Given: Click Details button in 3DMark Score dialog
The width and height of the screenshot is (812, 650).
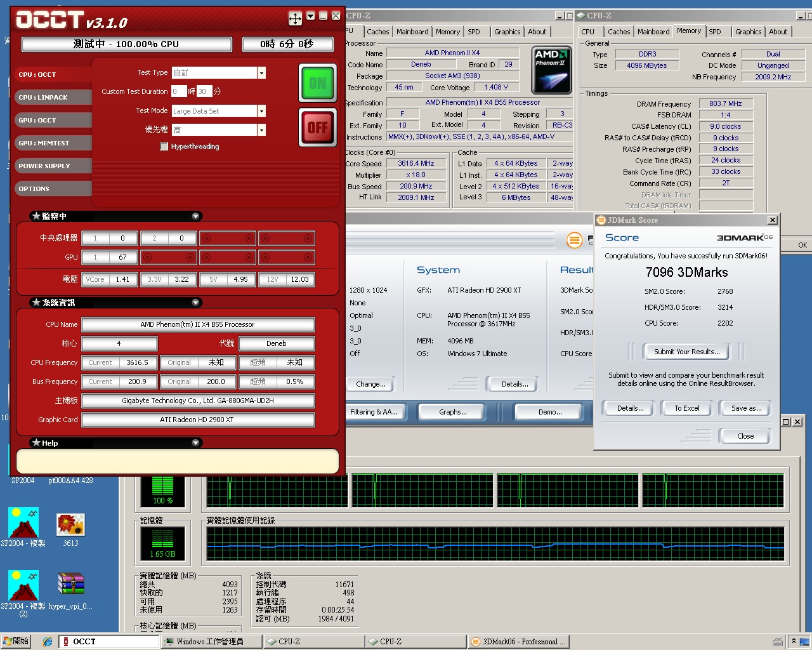Looking at the screenshot, I should click(630, 408).
